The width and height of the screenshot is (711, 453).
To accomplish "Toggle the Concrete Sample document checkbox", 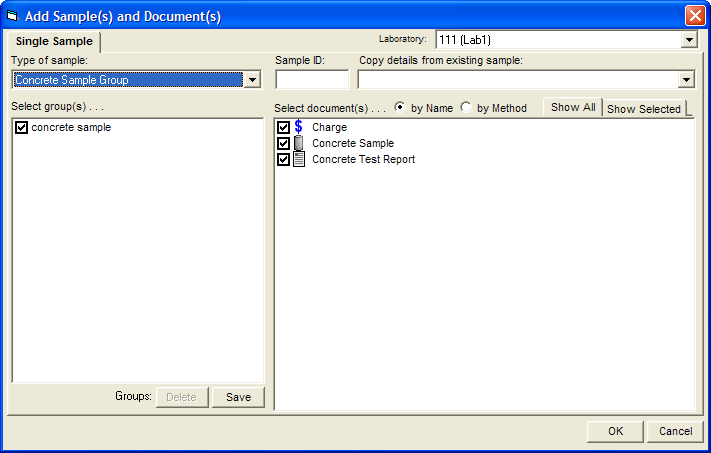I will [x=283, y=143].
